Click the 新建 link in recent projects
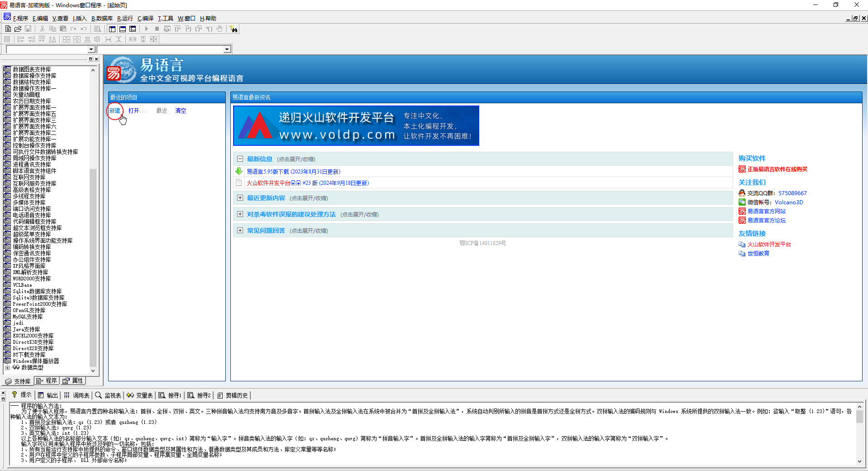The height and width of the screenshot is (471, 868). click(115, 111)
